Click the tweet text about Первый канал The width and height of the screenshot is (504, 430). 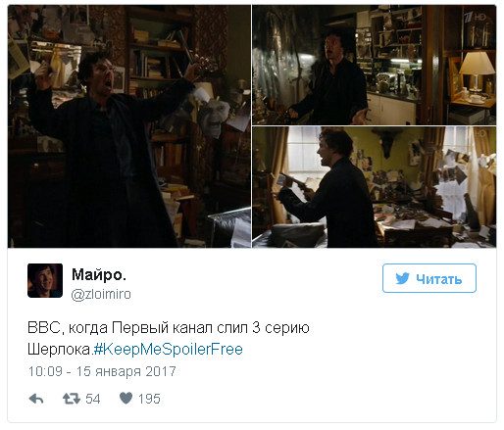tap(169, 338)
